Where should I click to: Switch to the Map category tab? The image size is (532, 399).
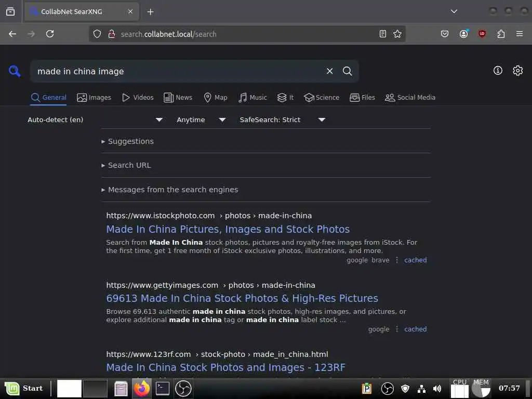pyautogui.click(x=216, y=98)
